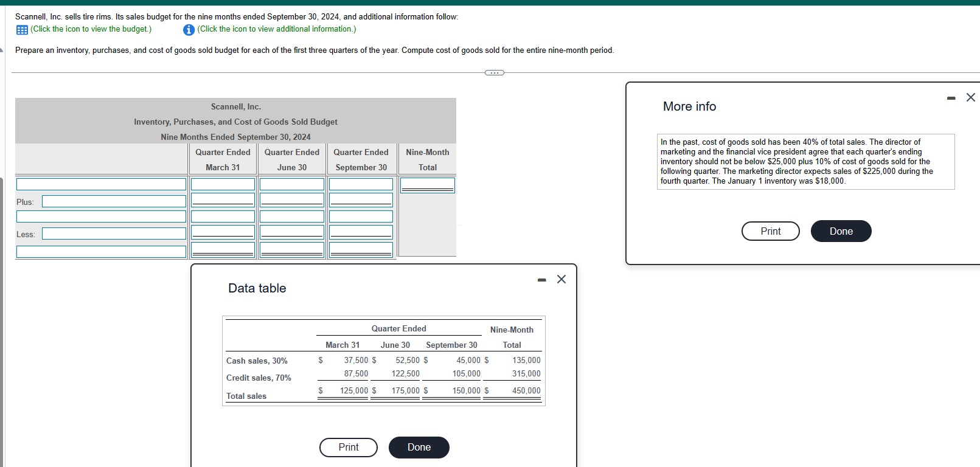This screenshot has width=980, height=467.
Task: Open the 'view additional information' link
Action: pos(277,29)
